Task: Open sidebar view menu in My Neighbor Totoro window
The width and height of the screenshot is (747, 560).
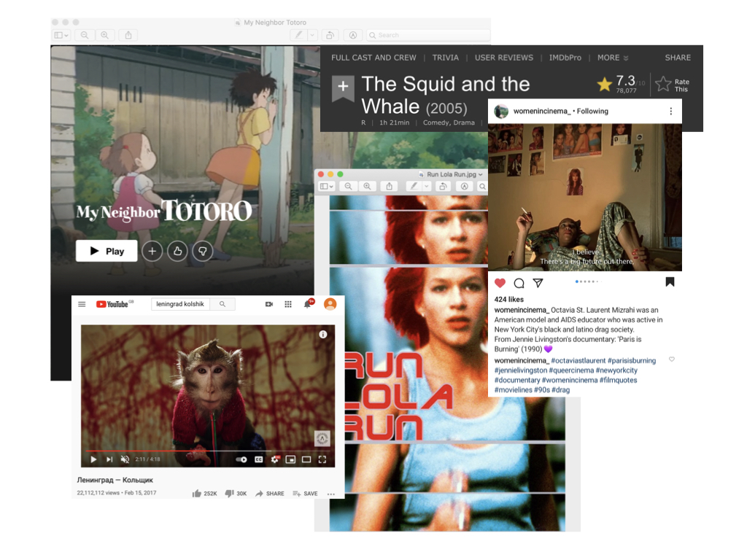Action: point(61,35)
